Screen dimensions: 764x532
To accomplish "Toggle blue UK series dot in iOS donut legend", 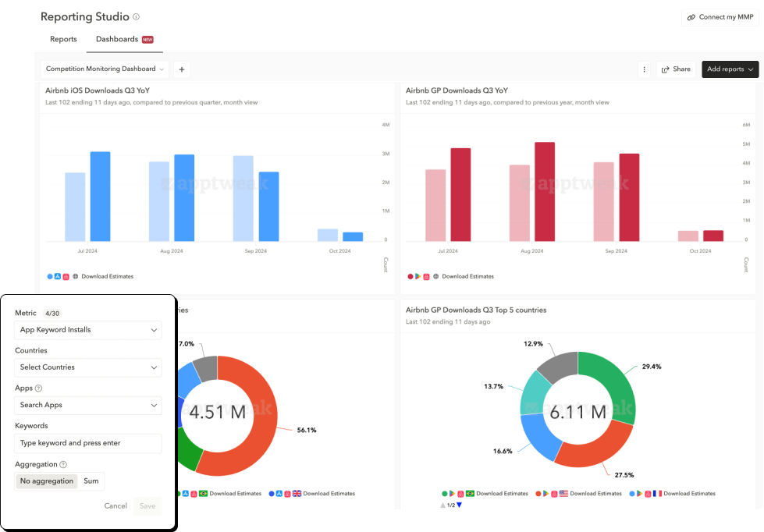I will pos(272,494).
